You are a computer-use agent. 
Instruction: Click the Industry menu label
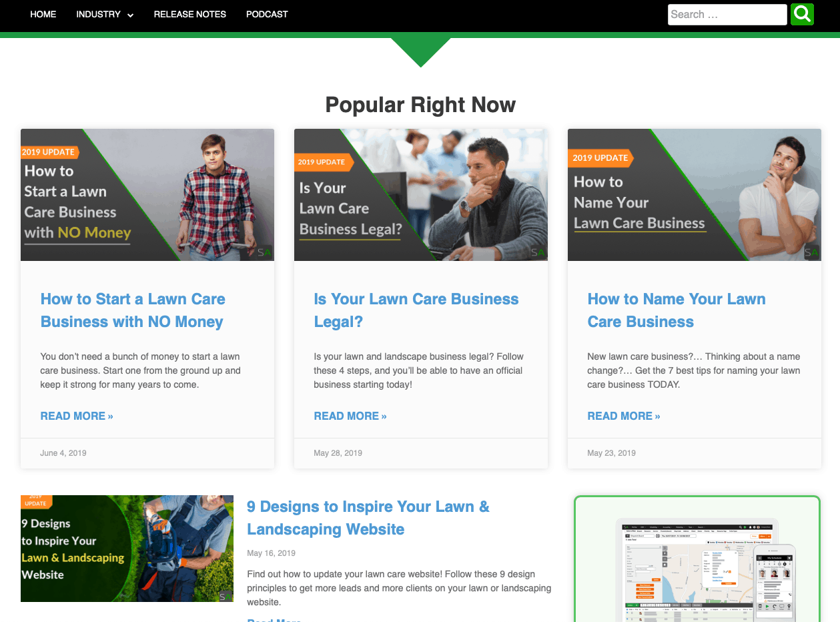(98, 14)
